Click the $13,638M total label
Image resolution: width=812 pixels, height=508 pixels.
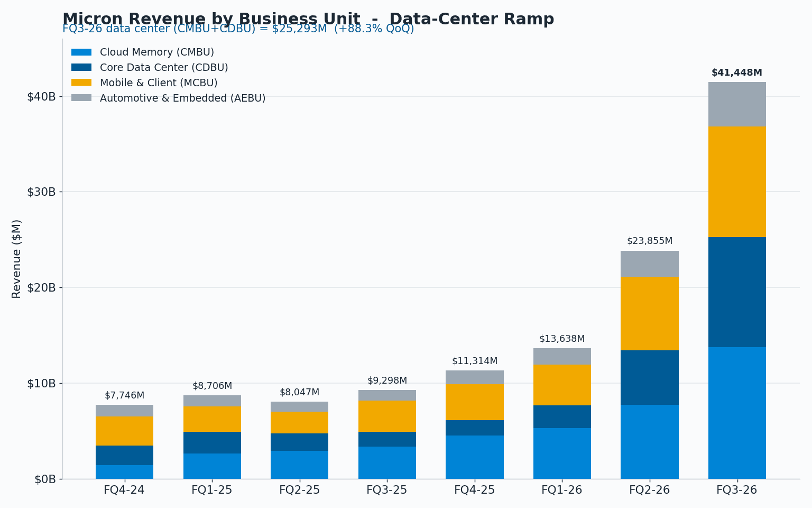[x=562, y=339]
